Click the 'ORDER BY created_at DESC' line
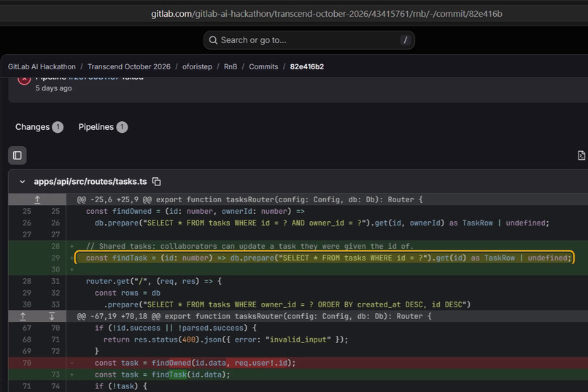588x392 pixels. (x=287, y=304)
